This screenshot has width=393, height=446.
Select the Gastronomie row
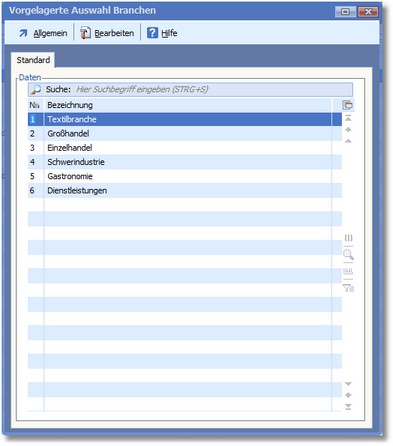[x=185, y=176]
